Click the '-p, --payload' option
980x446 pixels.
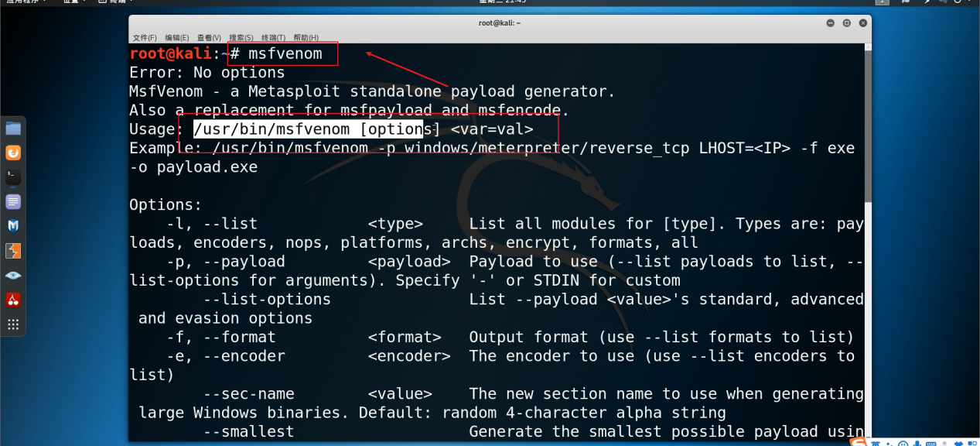click(226, 262)
